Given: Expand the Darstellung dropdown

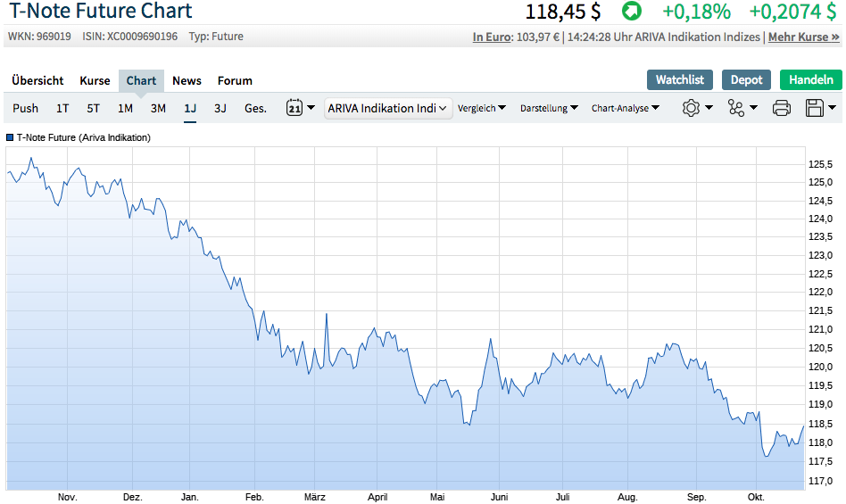Looking at the screenshot, I should coord(549,108).
